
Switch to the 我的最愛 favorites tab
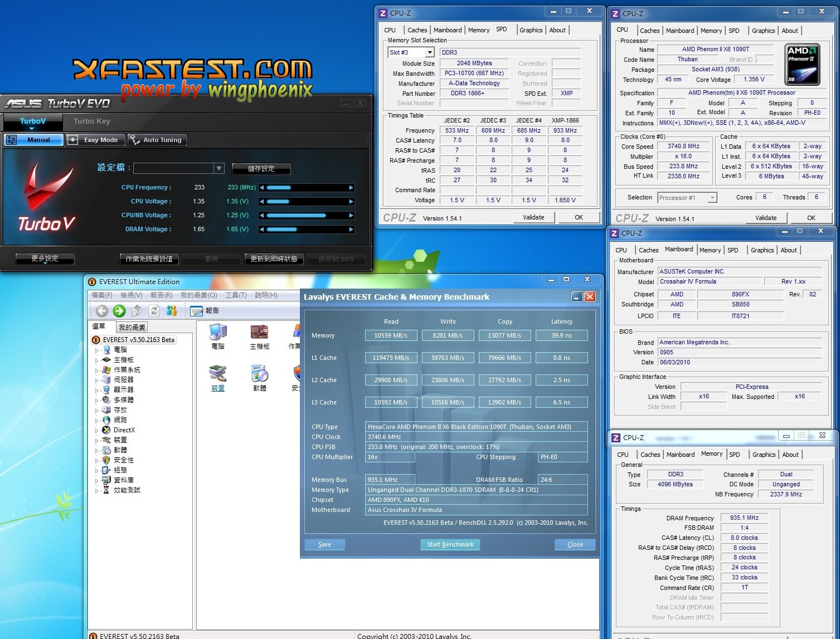pyautogui.click(x=132, y=327)
